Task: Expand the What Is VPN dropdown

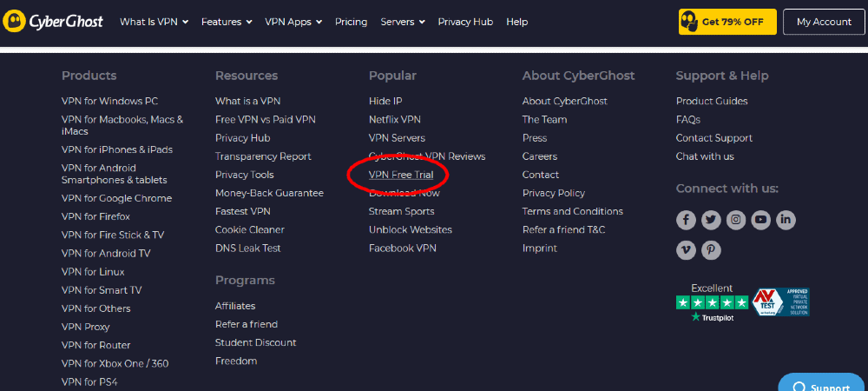Action: (x=154, y=22)
